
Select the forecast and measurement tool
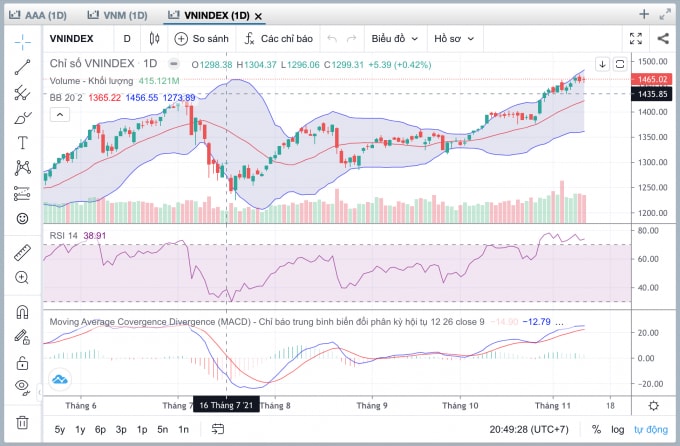[x=22, y=193]
